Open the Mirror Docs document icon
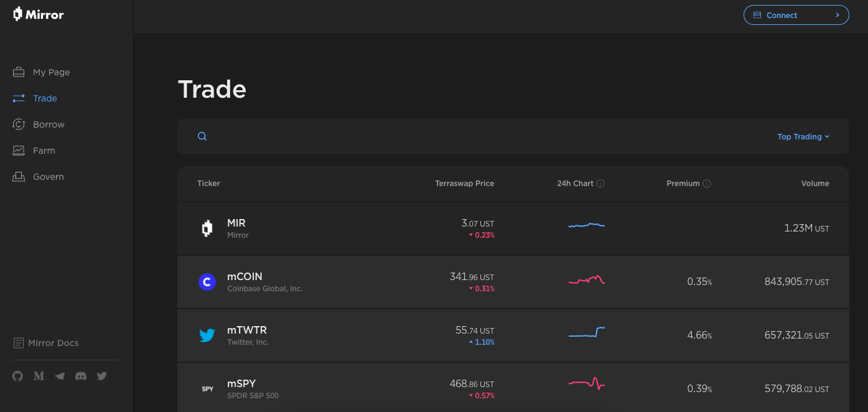The width and height of the screenshot is (868, 412). (18, 343)
